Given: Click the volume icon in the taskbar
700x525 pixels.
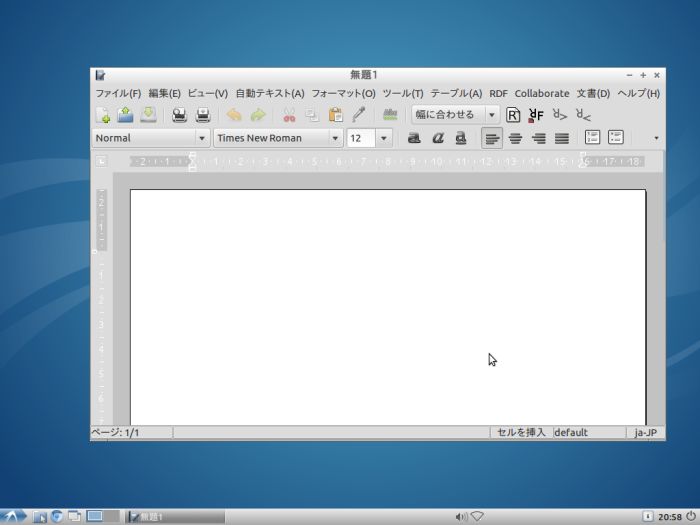Looking at the screenshot, I should [460, 516].
